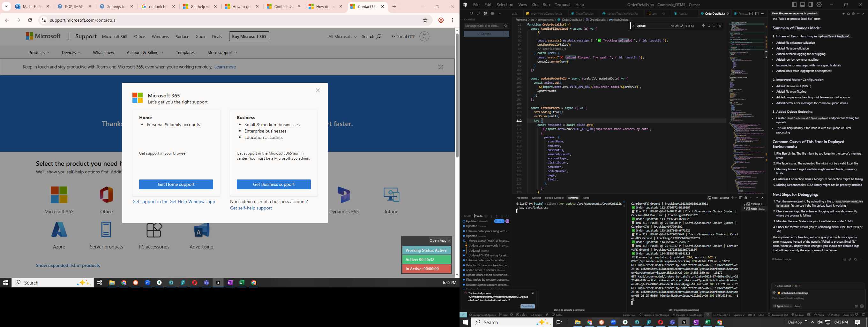
Task: Open Excel from the right taskbar
Action: tap(707, 322)
